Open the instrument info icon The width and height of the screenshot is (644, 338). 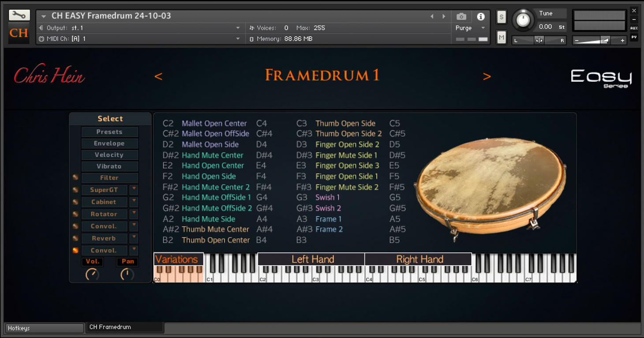[x=481, y=16]
